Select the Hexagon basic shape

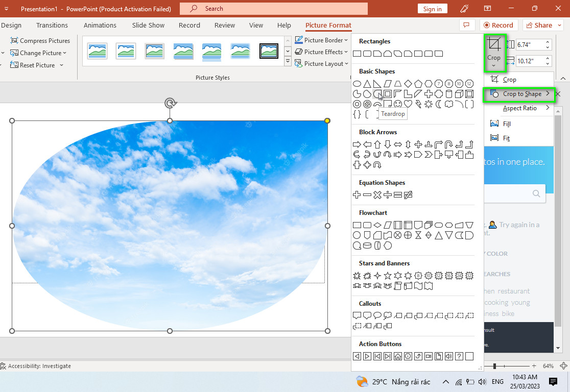429,84
